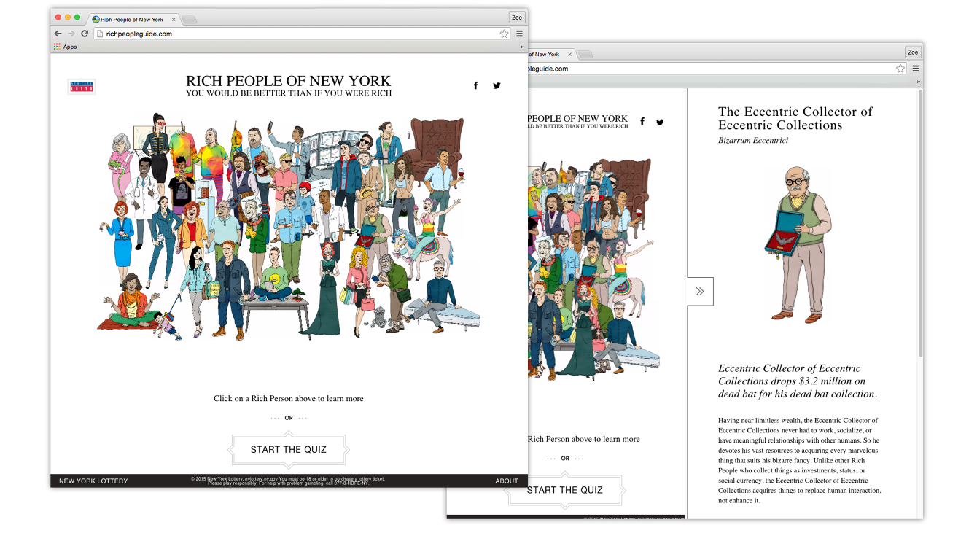This screenshot has height=560, width=977.
Task: Show hidden bookmarks chevron in back window
Action: [x=918, y=82]
